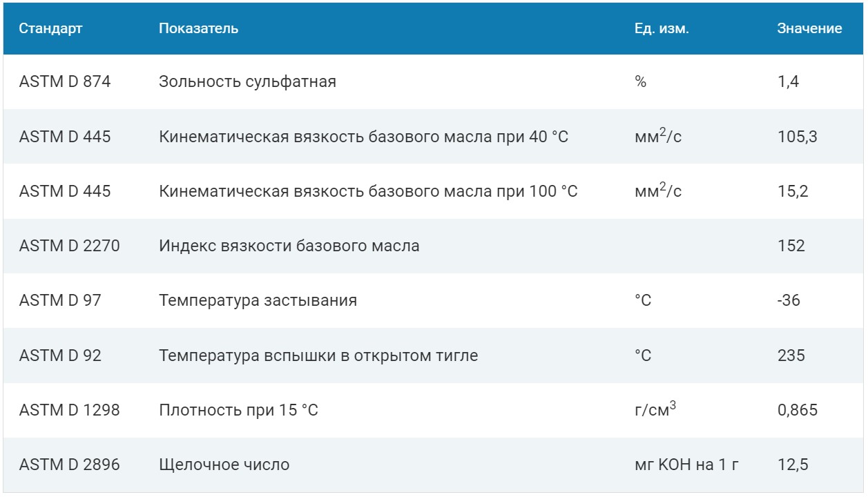Click the Стандарт column header

coord(50,28)
